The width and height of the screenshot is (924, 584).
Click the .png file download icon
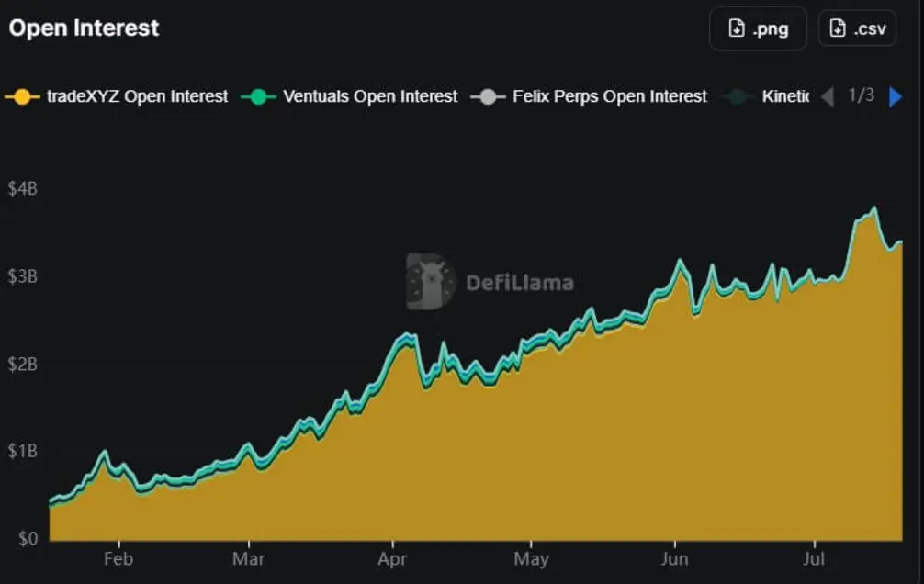pyautogui.click(x=737, y=28)
